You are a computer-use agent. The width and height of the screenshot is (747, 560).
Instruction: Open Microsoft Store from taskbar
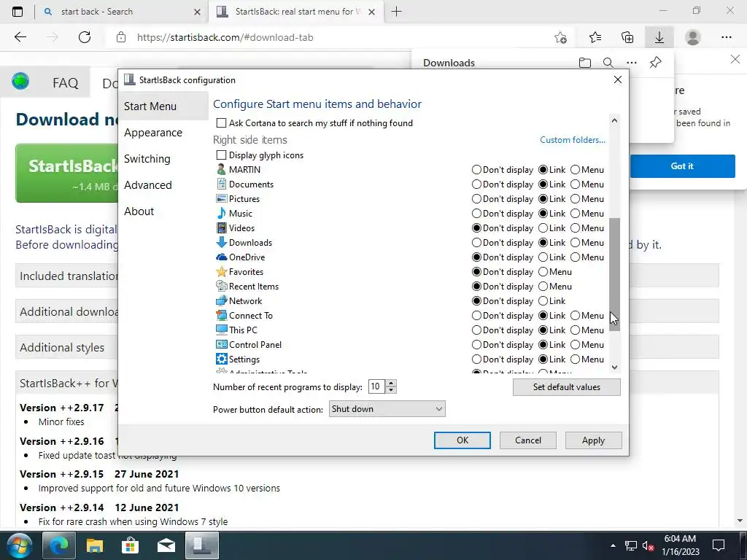130,545
